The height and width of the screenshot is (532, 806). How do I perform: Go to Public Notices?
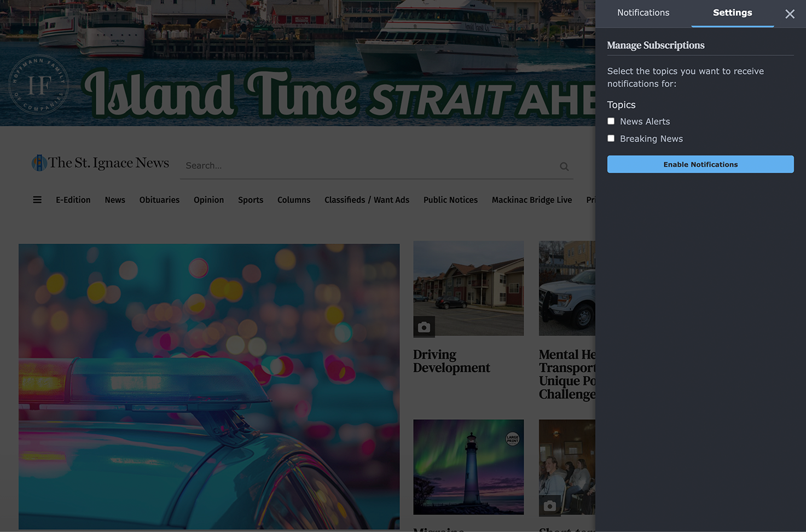450,200
